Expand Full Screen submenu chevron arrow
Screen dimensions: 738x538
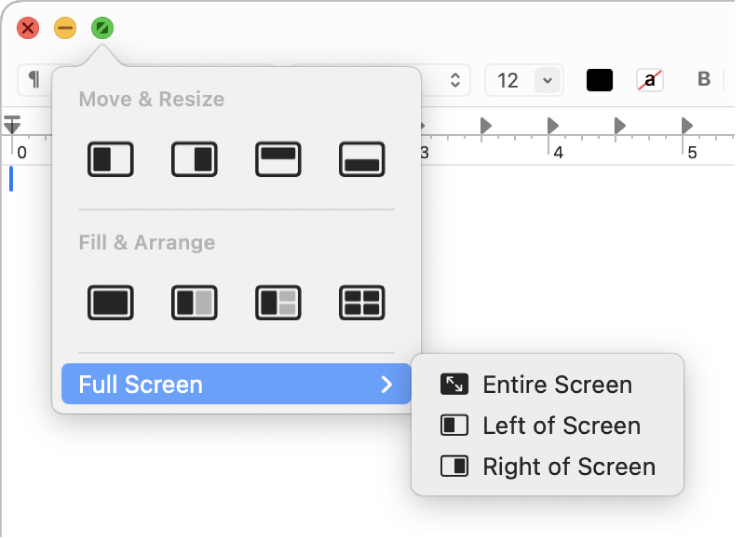tap(387, 384)
